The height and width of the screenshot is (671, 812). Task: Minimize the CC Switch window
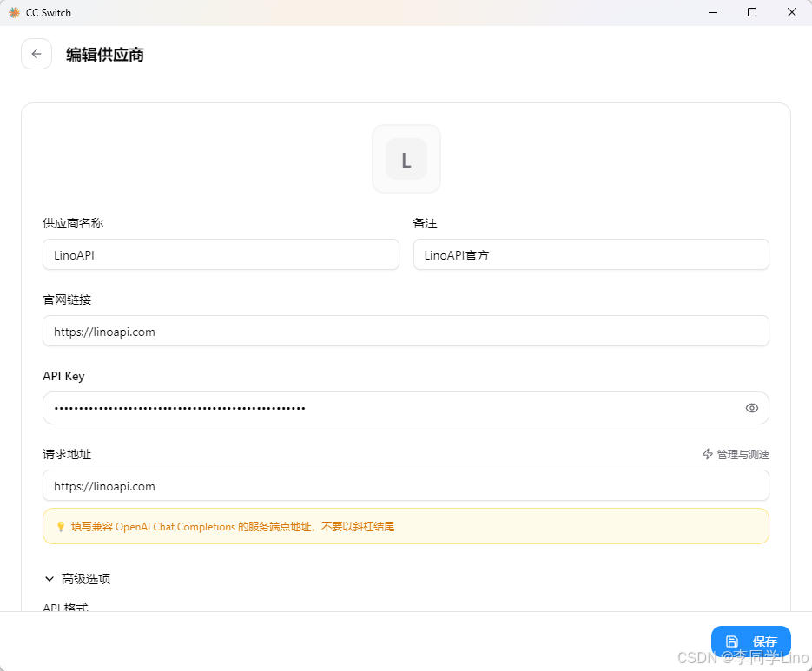tap(713, 12)
